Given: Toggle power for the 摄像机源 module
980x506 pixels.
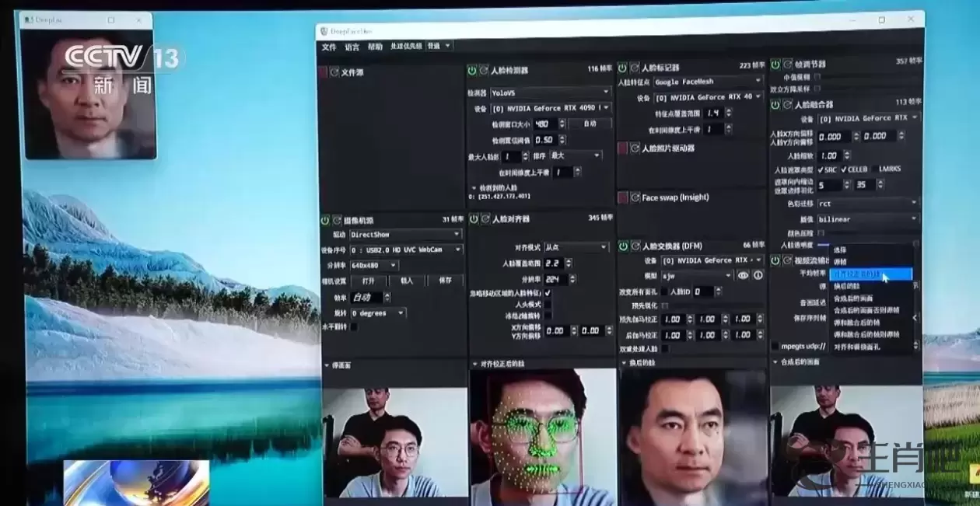Looking at the screenshot, I should [x=325, y=221].
